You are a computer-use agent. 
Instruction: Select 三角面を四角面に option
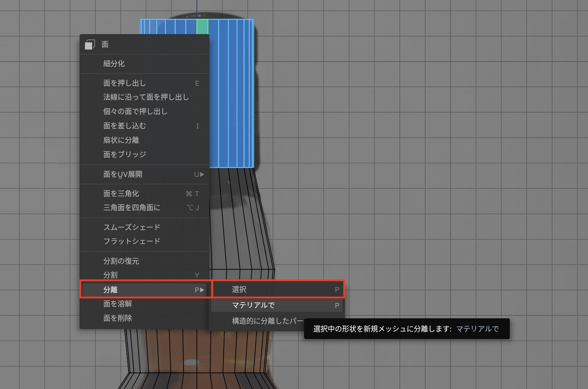(132, 208)
